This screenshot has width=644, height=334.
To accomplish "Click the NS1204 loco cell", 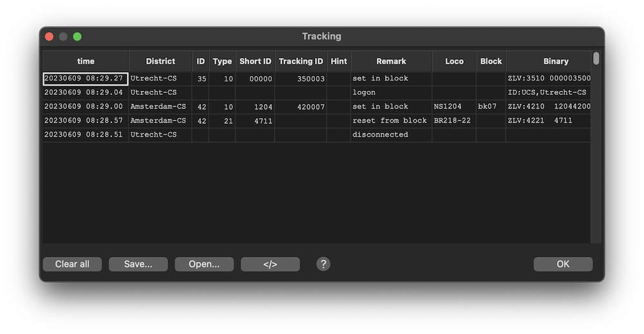I will pos(453,106).
